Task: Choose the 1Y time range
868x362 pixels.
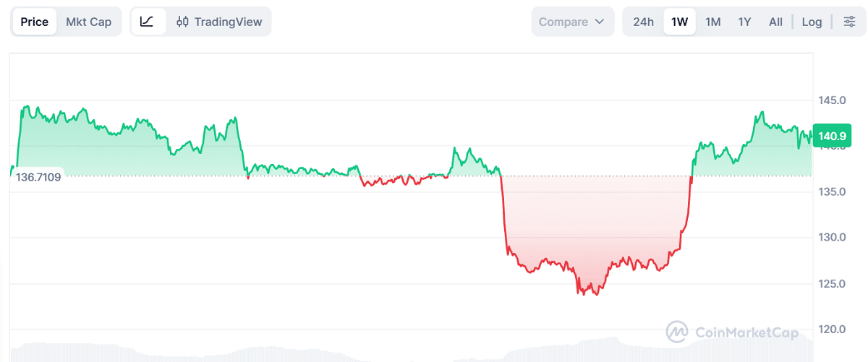Action: point(744,22)
